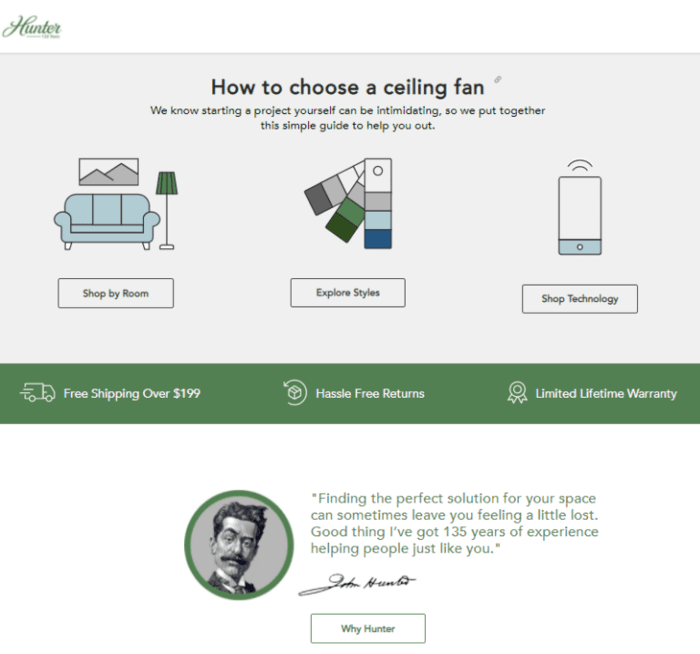Click the delivery truck shipping icon
The width and height of the screenshot is (700, 654).
coord(37,393)
